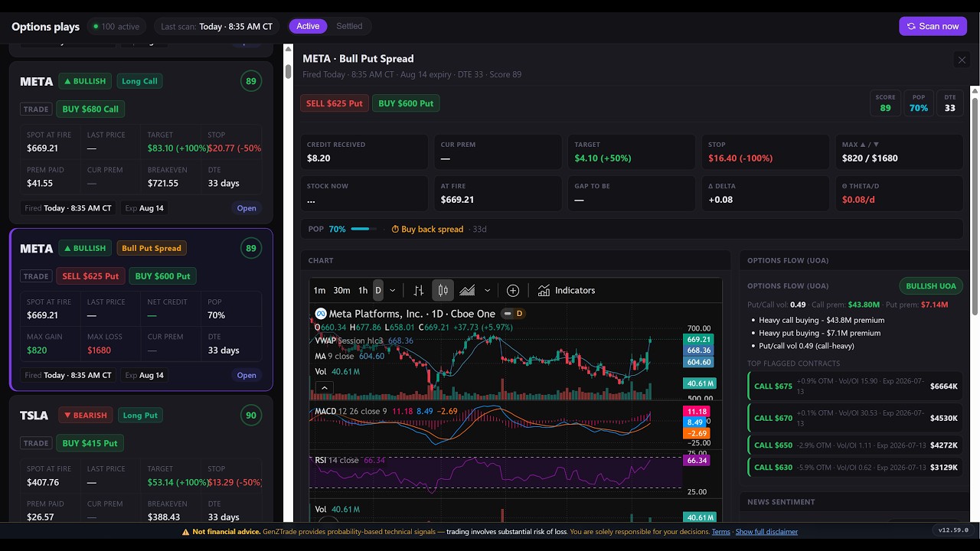Close the META Bull Put Spread panel
980x551 pixels.
coord(962,60)
